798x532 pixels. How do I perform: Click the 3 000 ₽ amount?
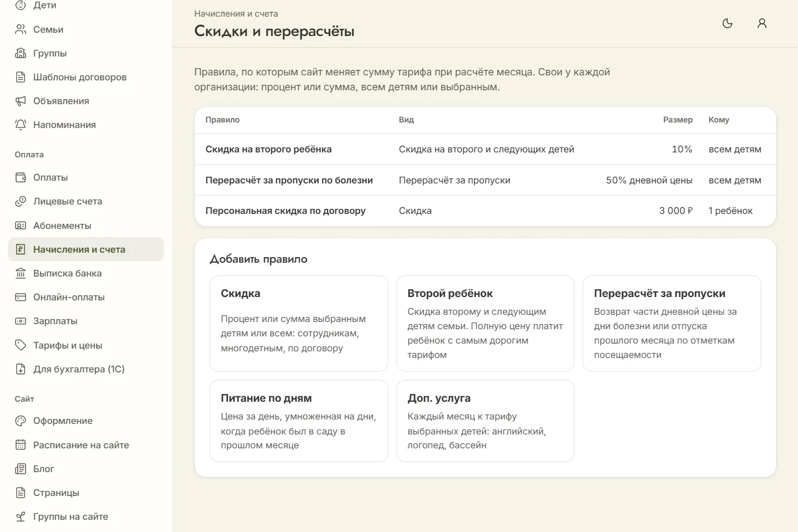(676, 211)
